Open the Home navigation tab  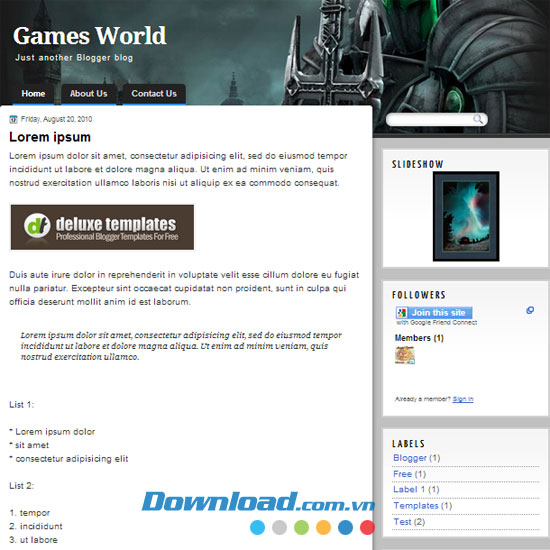33,94
